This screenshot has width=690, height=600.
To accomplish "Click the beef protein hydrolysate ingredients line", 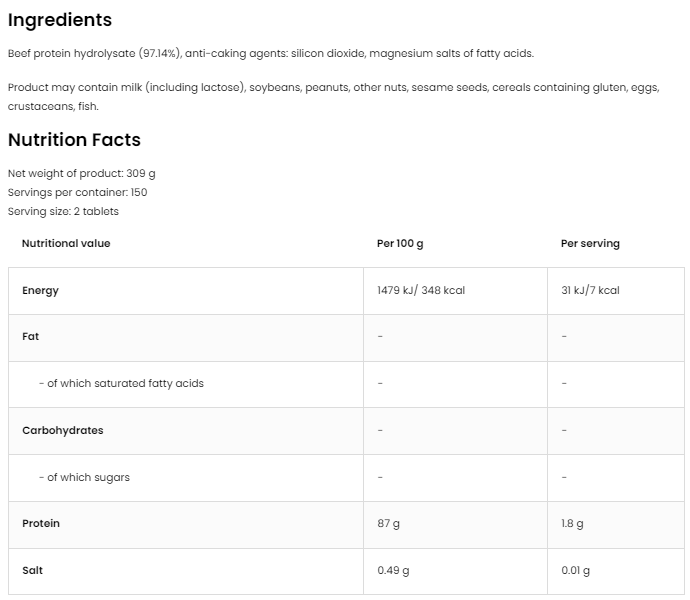I will point(270,53).
